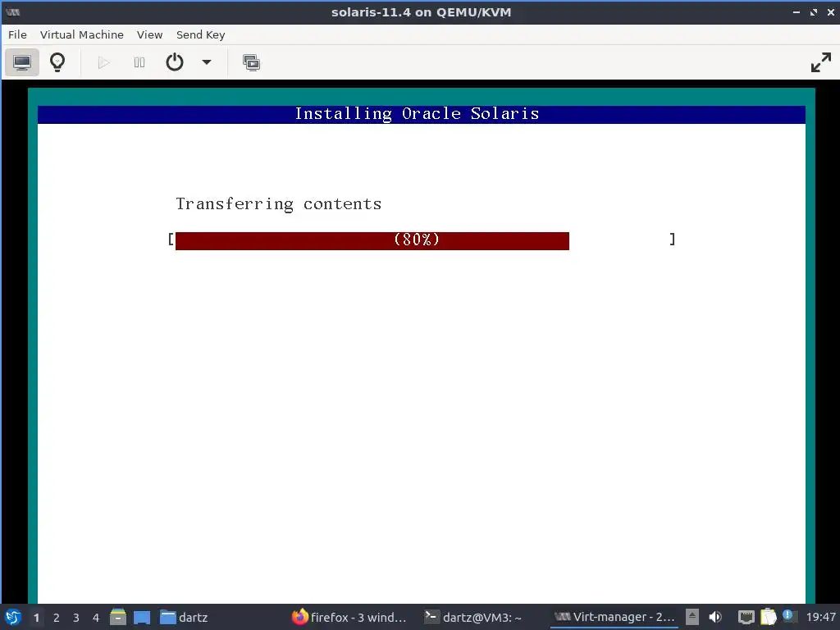Switch to workspace 1
840x630 pixels.
36,618
